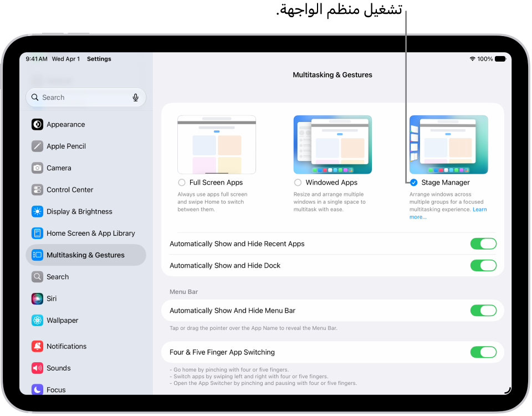Click the Sounds label in sidebar

(x=58, y=368)
